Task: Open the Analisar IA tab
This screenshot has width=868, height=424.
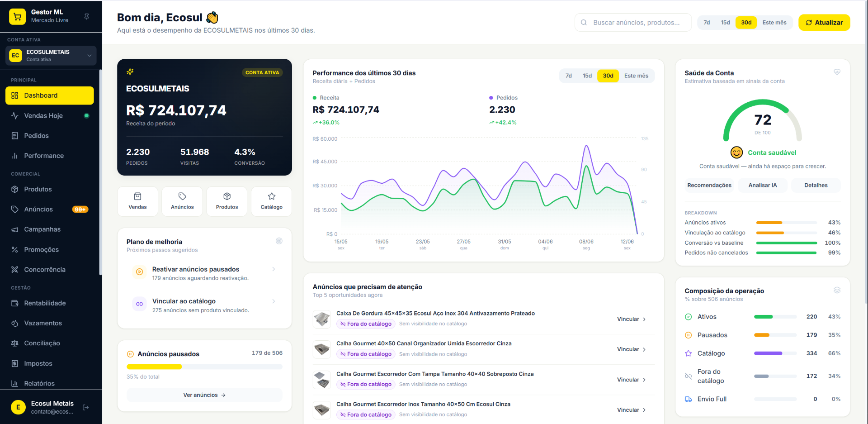Action: point(763,186)
